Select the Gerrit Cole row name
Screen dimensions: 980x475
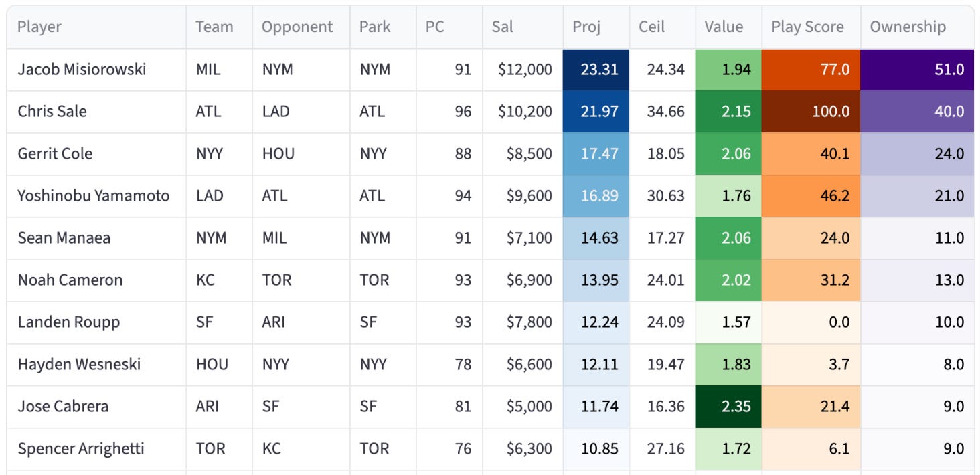coord(96,154)
